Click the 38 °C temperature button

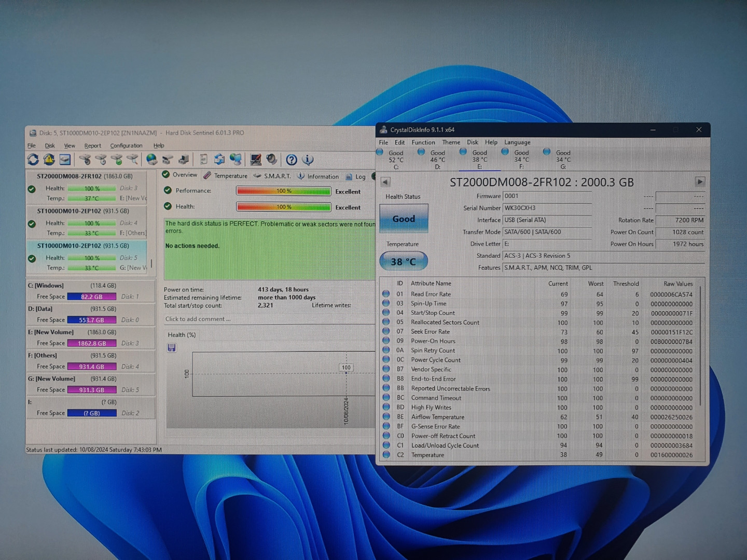(404, 261)
